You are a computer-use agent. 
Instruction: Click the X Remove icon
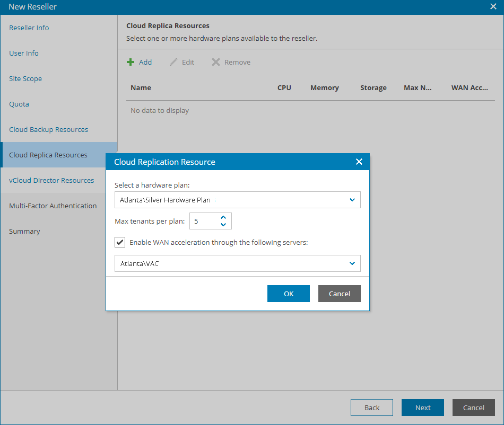(x=216, y=62)
